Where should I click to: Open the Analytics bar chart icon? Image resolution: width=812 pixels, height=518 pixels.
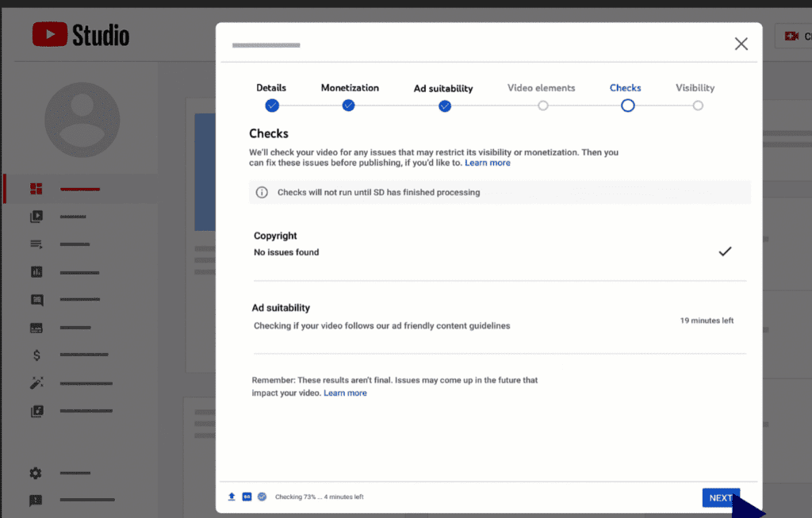tap(36, 272)
